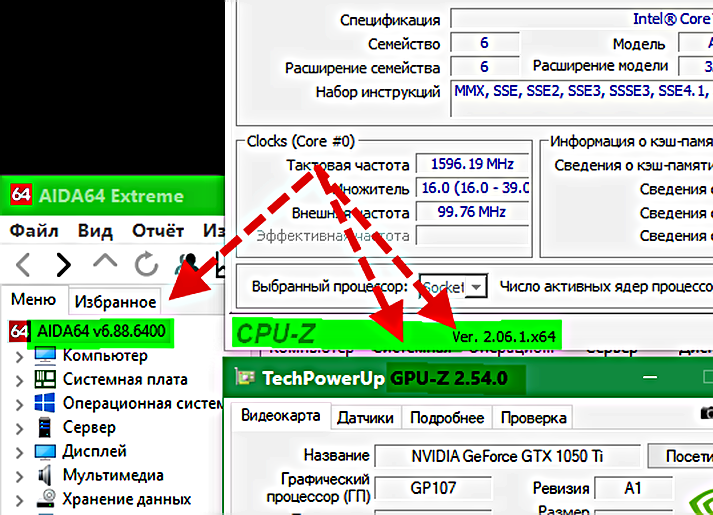The width and height of the screenshot is (713, 515).
Task: Select Сервер in the AIDA64 tree
Action: pos(89,427)
